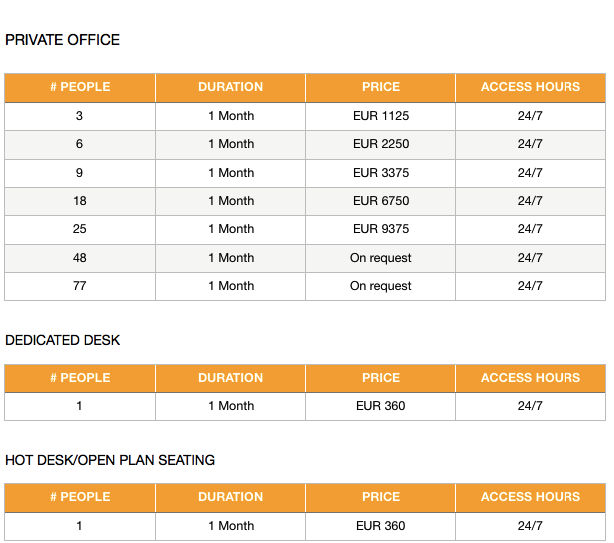Click 24/7 in the EUR 1125 row
The height and width of the screenshot is (543, 614).
[x=530, y=116]
